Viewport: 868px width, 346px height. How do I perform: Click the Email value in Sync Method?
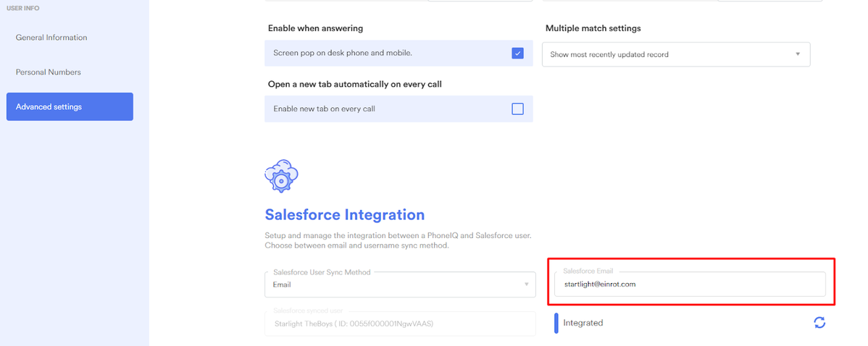click(282, 285)
